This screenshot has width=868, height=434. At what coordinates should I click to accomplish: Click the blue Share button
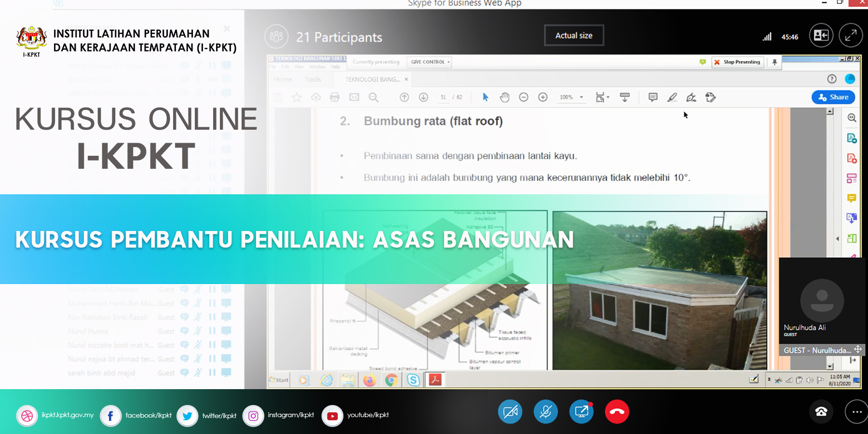click(x=833, y=97)
